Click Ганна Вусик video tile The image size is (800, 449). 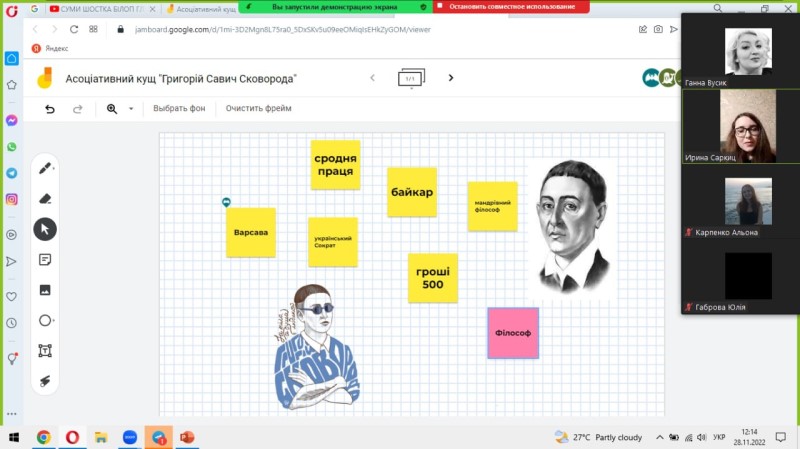tap(741, 52)
